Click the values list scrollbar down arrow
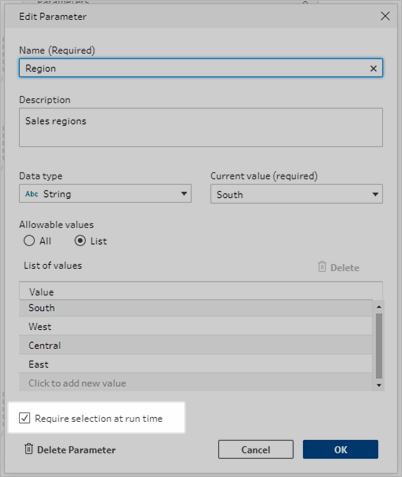The height and width of the screenshot is (477, 402). coord(379,385)
